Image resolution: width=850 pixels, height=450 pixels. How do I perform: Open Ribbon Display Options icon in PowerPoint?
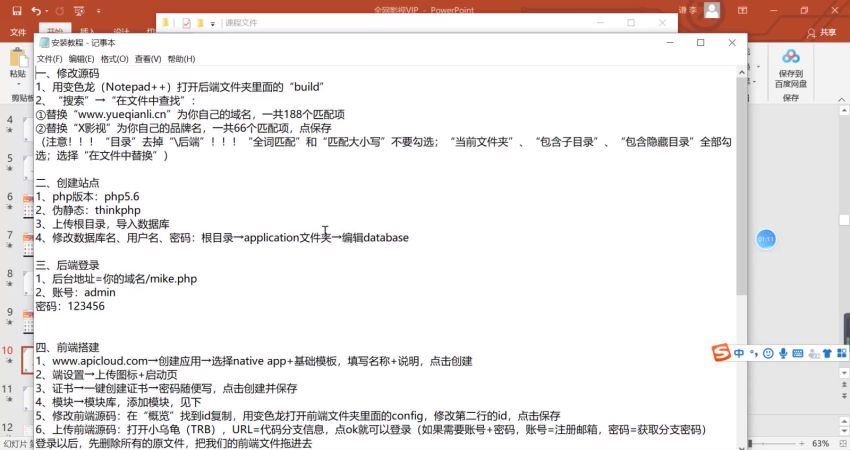pos(742,10)
